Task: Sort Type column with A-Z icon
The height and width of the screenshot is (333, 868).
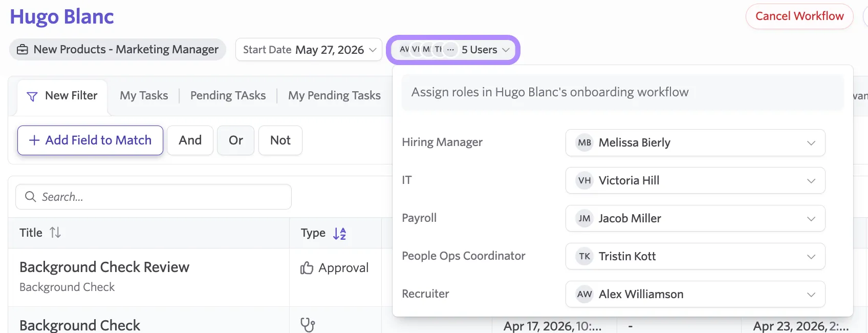Action: (x=340, y=234)
